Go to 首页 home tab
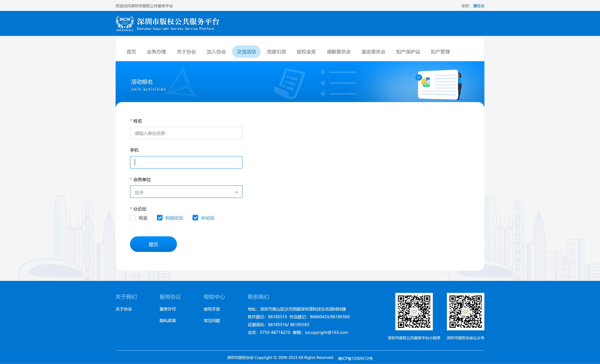The height and width of the screenshot is (364, 600). [131, 52]
